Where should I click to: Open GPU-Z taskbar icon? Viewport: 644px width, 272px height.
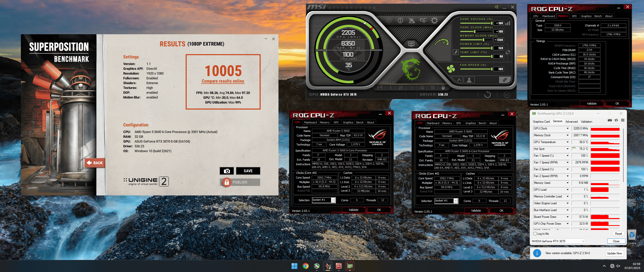350,266
